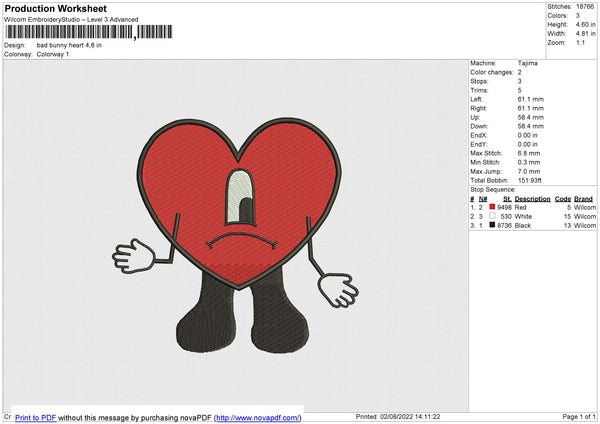Click the 'White' row description
This screenshot has height=424, width=600.
click(x=523, y=217)
